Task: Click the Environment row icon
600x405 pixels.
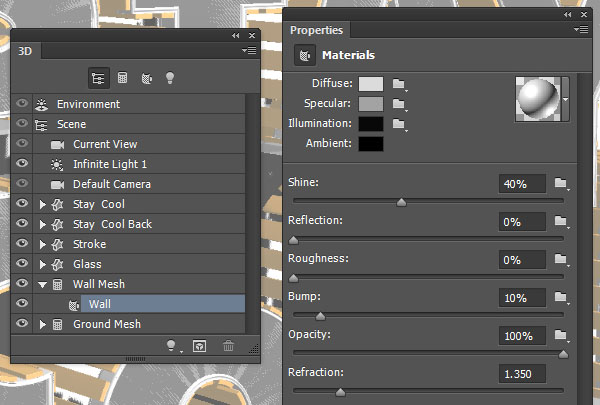Action: [41, 105]
